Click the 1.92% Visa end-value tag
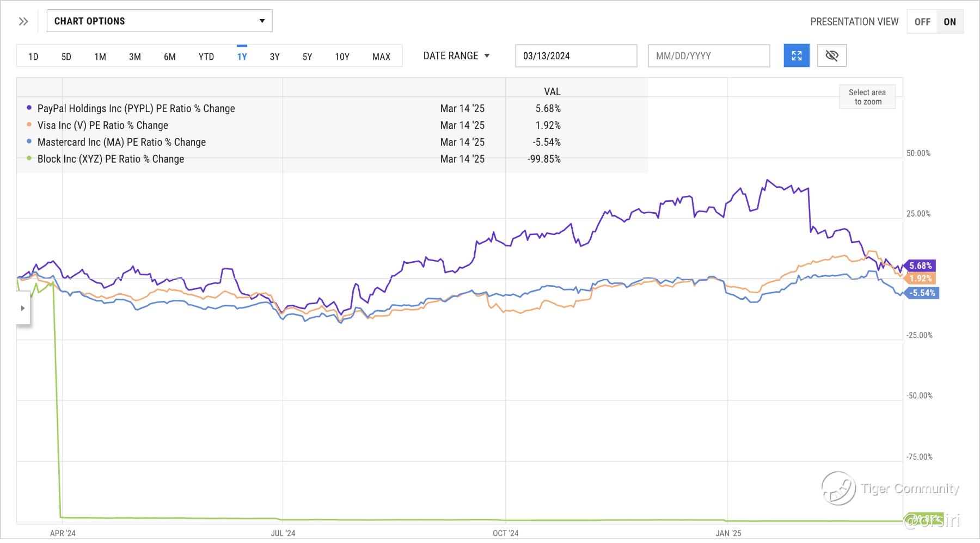 (x=920, y=278)
